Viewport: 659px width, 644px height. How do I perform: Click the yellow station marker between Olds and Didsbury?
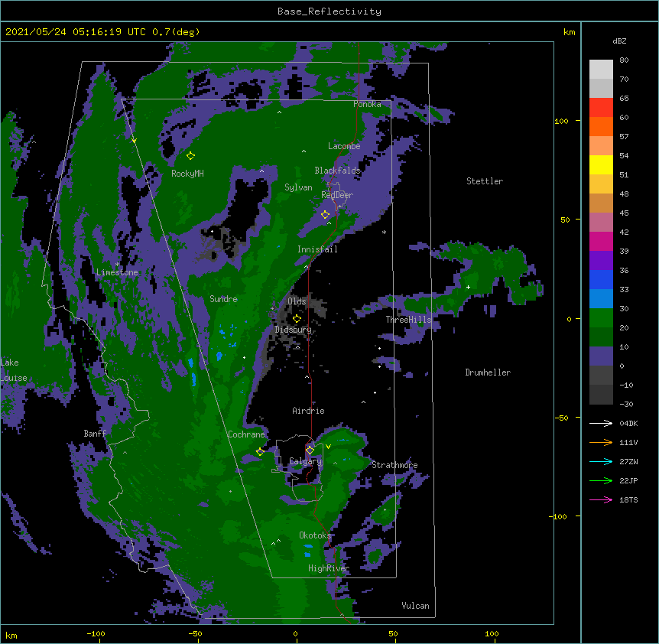[x=297, y=319]
